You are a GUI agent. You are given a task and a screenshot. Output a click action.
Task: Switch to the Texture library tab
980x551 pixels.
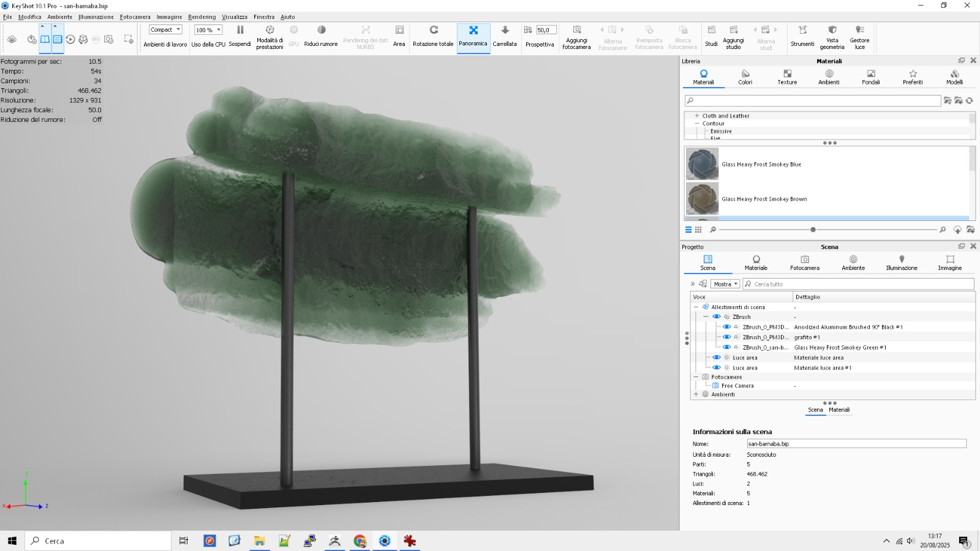point(787,77)
